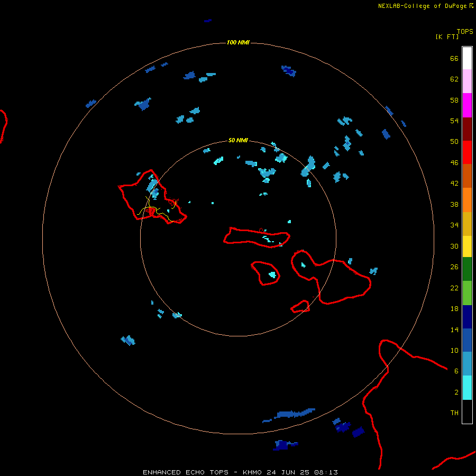Image resolution: width=476 pixels, height=476 pixels.
Task: Click the long blue echo band near the bottom ring
Action: 294,414
